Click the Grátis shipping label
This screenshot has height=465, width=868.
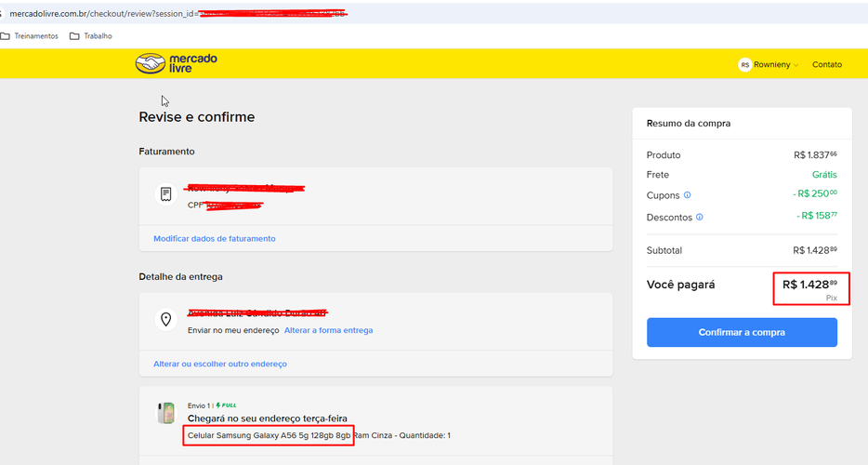tap(824, 175)
